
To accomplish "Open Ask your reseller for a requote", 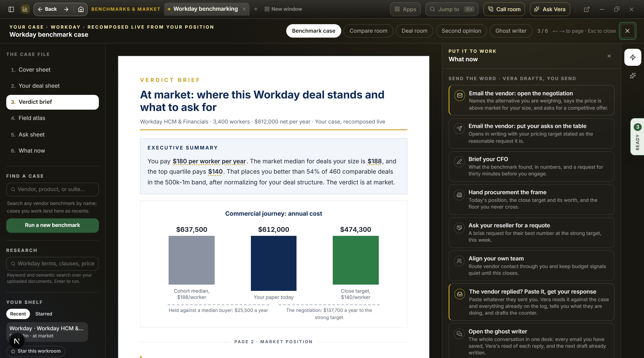I will [532, 233].
